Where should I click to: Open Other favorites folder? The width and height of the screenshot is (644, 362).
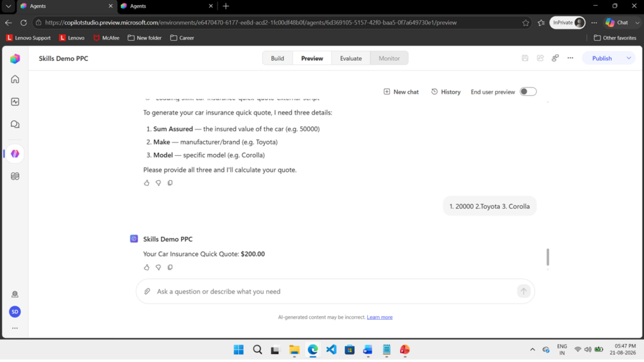pyautogui.click(x=615, y=38)
